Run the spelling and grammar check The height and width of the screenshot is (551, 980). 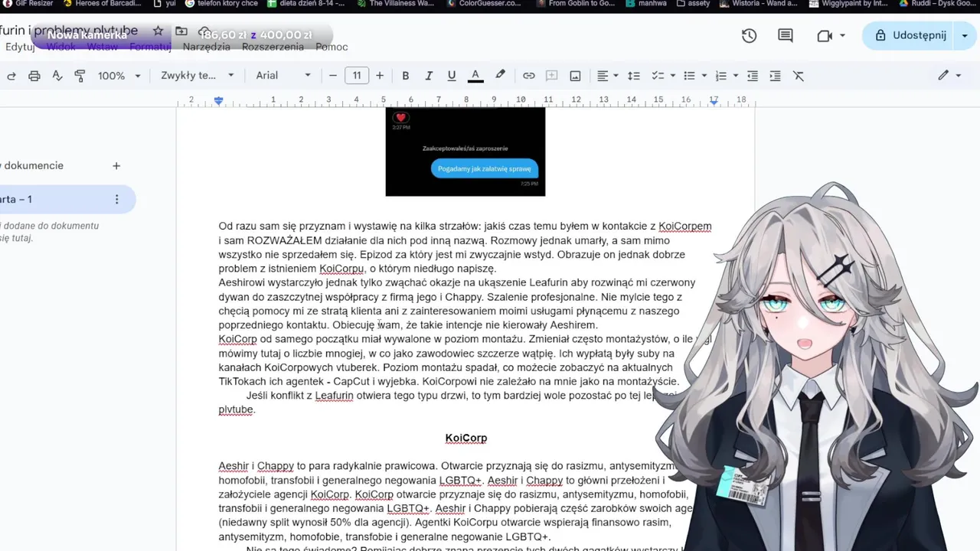pyautogui.click(x=57, y=76)
